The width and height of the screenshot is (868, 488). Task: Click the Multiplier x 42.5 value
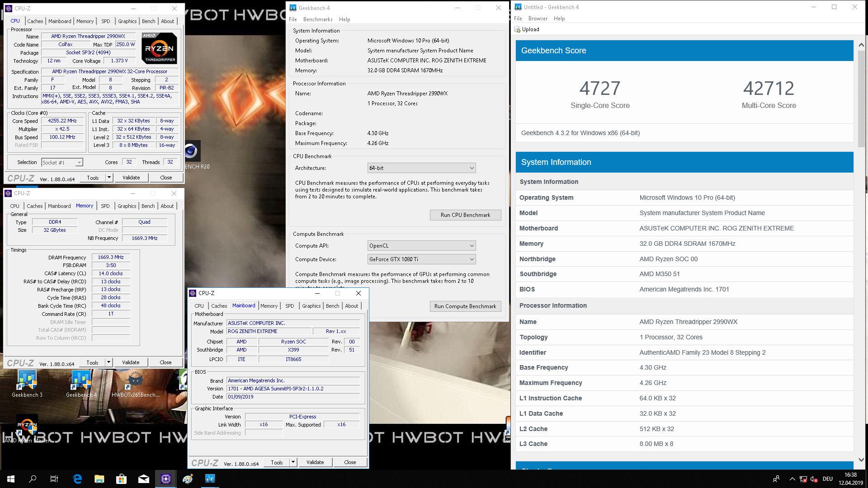click(x=63, y=129)
